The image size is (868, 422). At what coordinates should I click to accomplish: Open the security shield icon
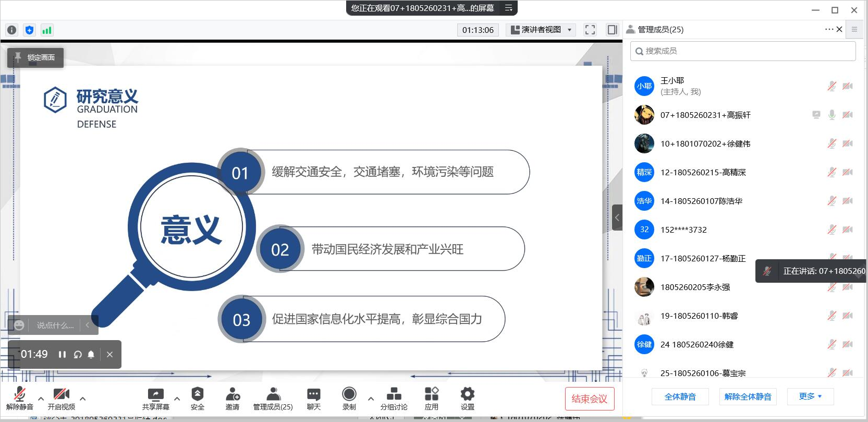pyautogui.click(x=197, y=394)
